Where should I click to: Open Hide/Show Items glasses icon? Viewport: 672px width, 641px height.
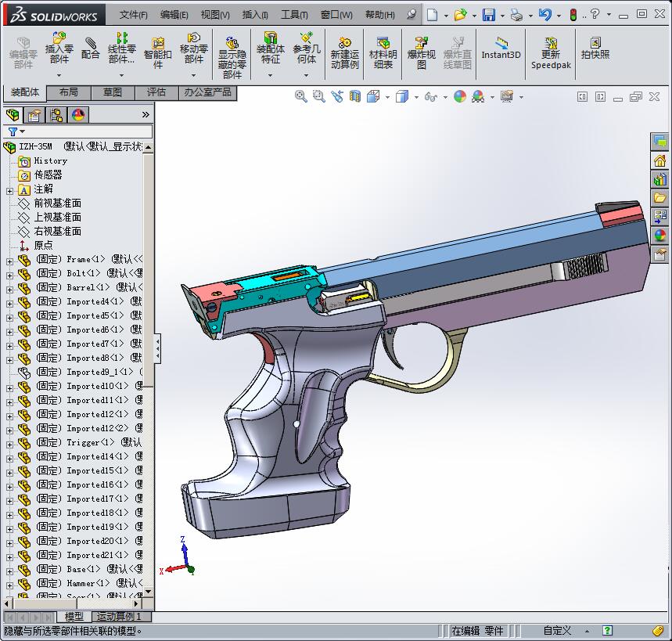tap(431, 97)
